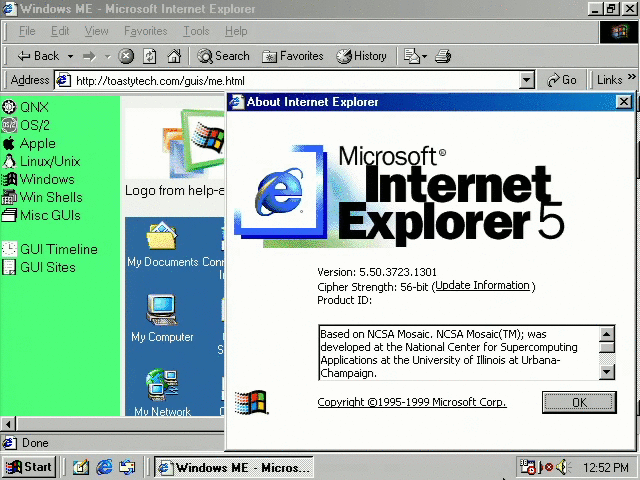Screen dimensions: 640x480
Task: Click the Update Information link
Action: [x=482, y=286]
